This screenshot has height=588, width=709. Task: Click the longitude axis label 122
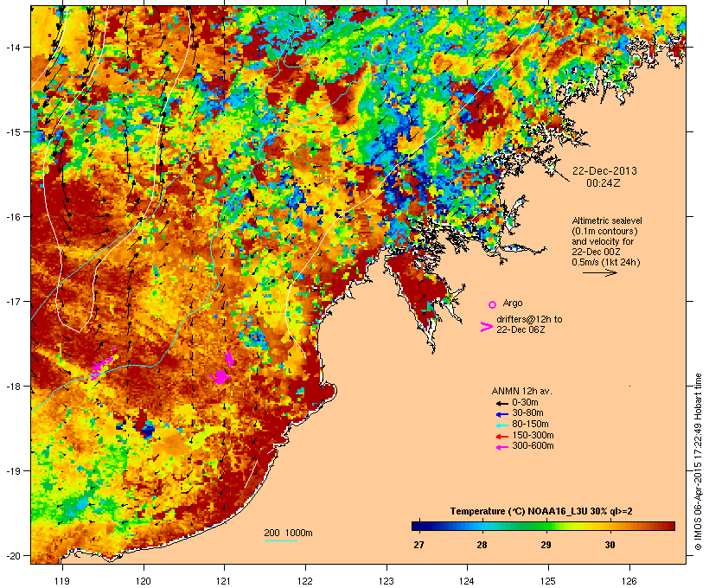pos(305,581)
